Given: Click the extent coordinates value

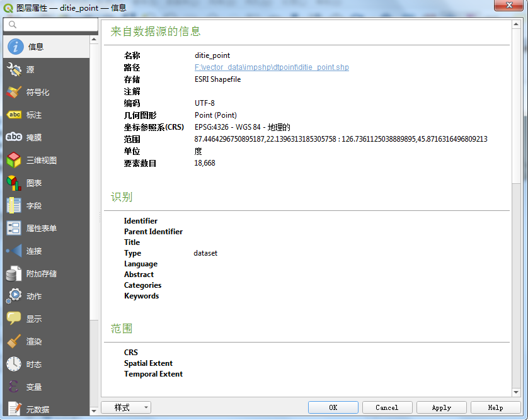Looking at the screenshot, I should pos(341,139).
